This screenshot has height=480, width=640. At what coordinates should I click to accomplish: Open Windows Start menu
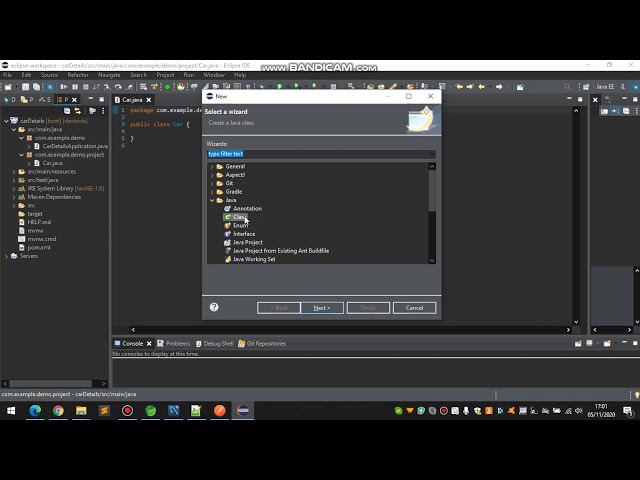tap(11, 411)
